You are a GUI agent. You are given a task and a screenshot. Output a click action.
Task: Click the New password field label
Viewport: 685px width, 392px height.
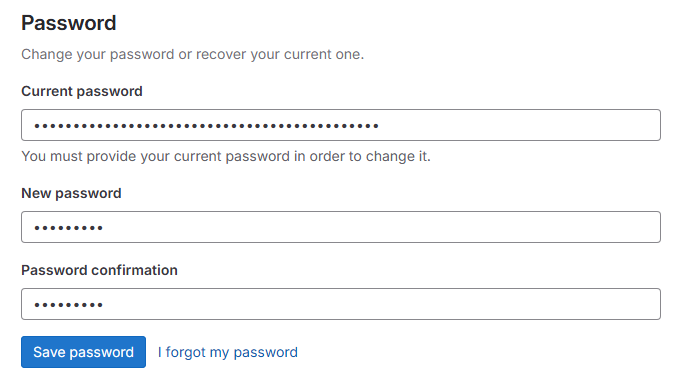pos(71,193)
